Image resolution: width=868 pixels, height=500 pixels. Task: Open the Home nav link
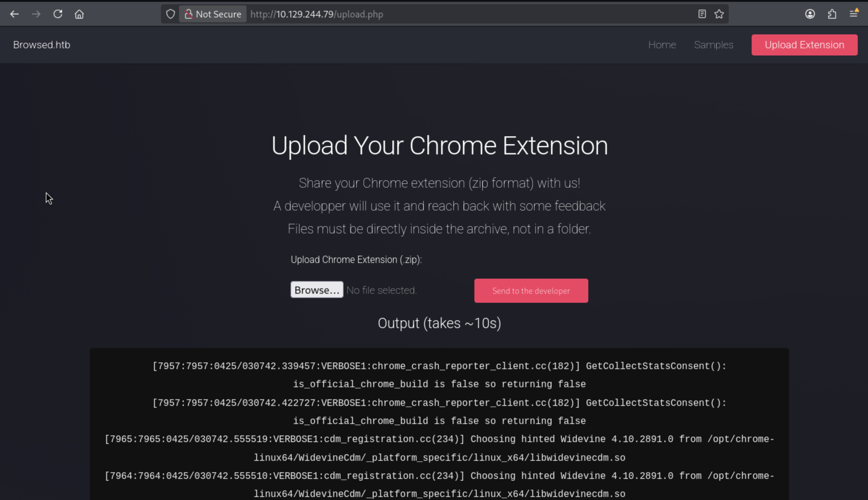point(662,45)
